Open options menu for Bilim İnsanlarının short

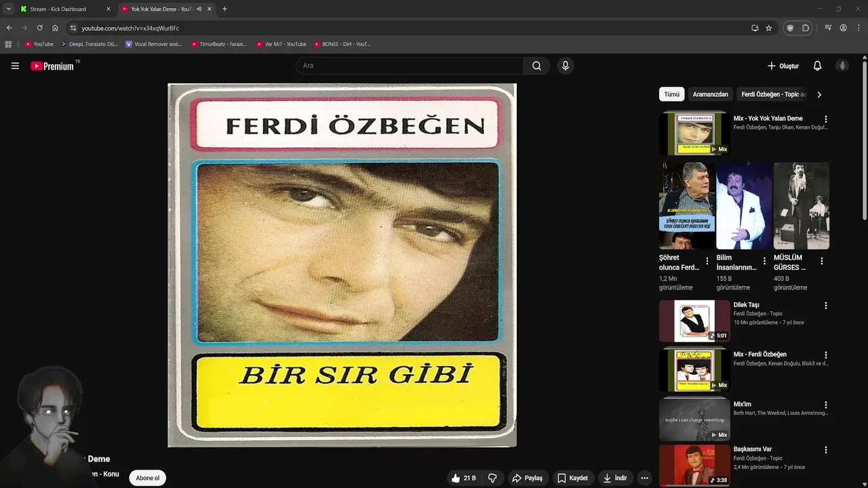pos(764,261)
